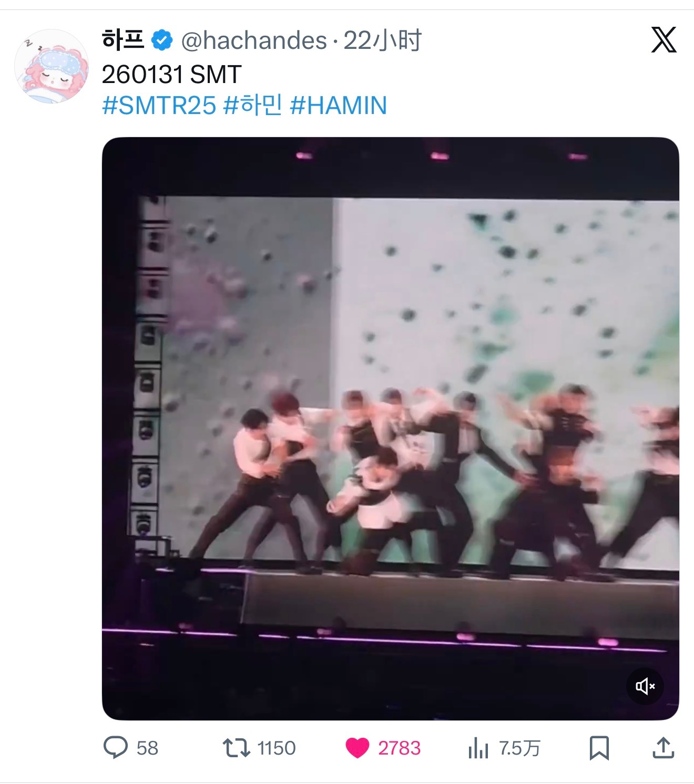Open the share upload icon
Image resolution: width=694 pixels, height=784 pixels.
pyautogui.click(x=664, y=747)
